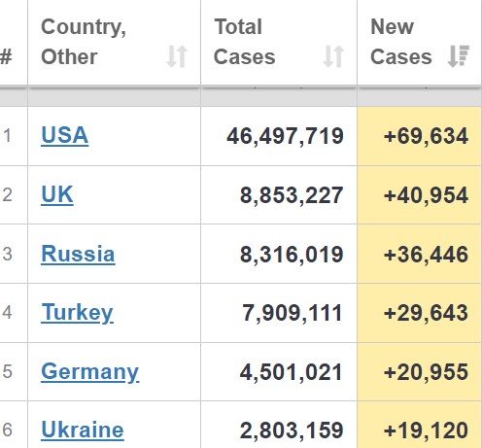Select UK new cases +40,954 cell

pyautogui.click(x=420, y=195)
